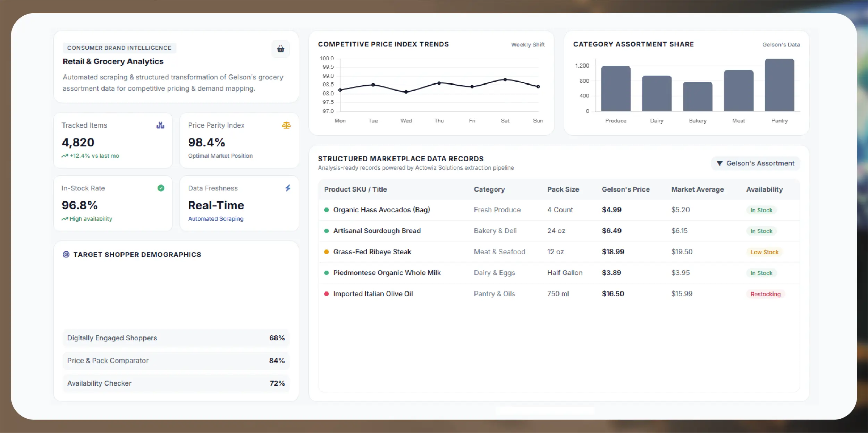
Task: Click the Wednesday data point on the line chart
Action: tap(406, 92)
